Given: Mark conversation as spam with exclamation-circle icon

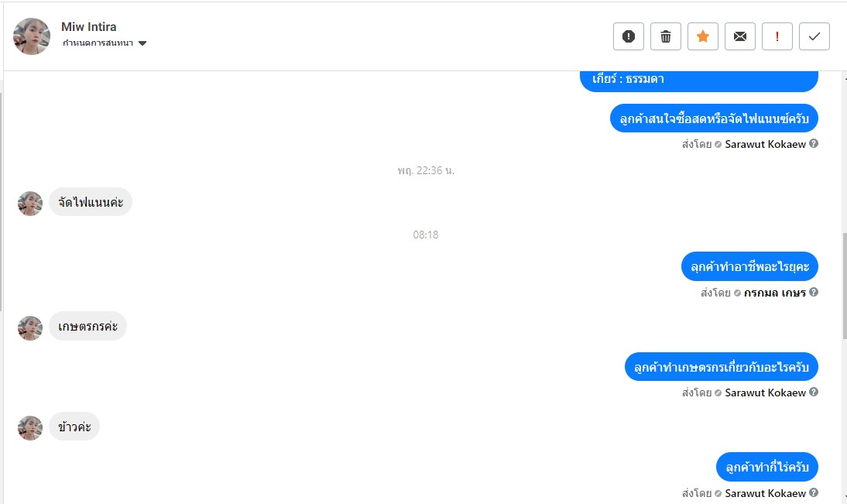Looking at the screenshot, I should click(x=628, y=36).
